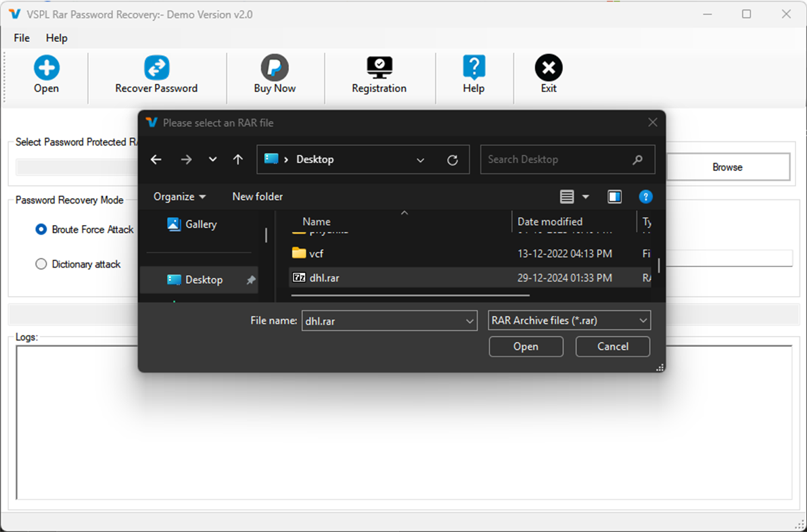Open the view options dropdown arrow
This screenshot has width=807, height=532.
[x=585, y=196]
